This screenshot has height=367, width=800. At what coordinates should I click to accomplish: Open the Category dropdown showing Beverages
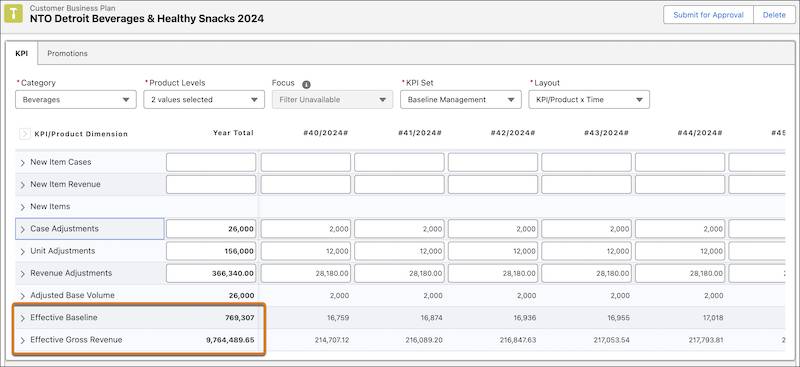tap(76, 100)
